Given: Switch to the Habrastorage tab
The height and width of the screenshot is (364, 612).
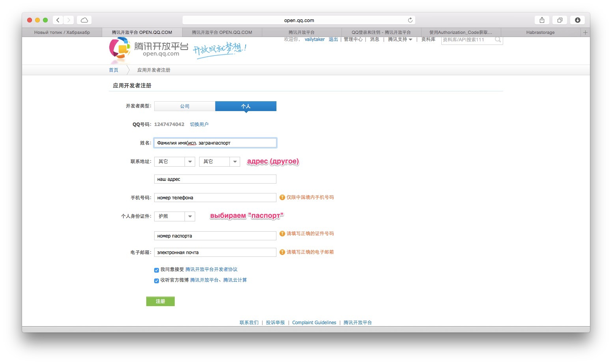Looking at the screenshot, I should (540, 32).
